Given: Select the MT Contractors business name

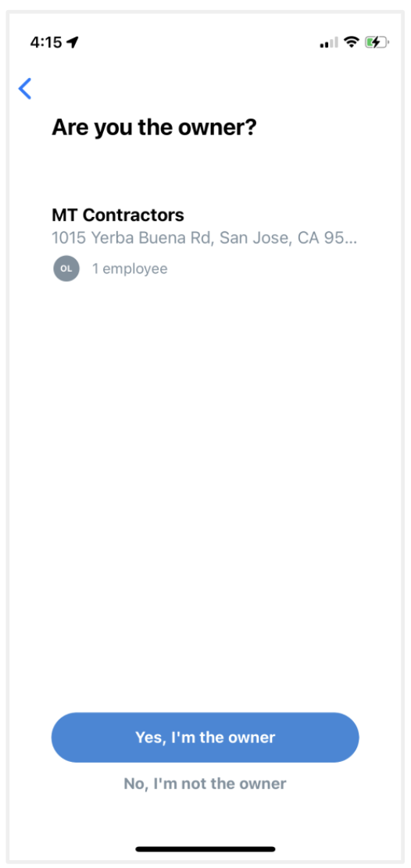Looking at the screenshot, I should click(118, 215).
